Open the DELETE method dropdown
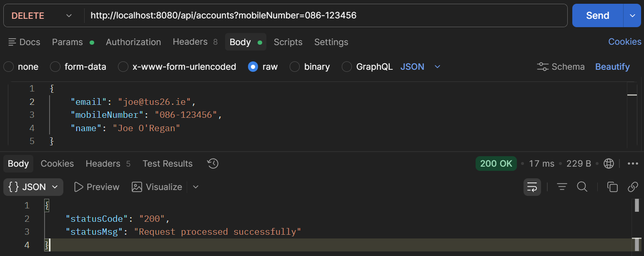 (42, 16)
